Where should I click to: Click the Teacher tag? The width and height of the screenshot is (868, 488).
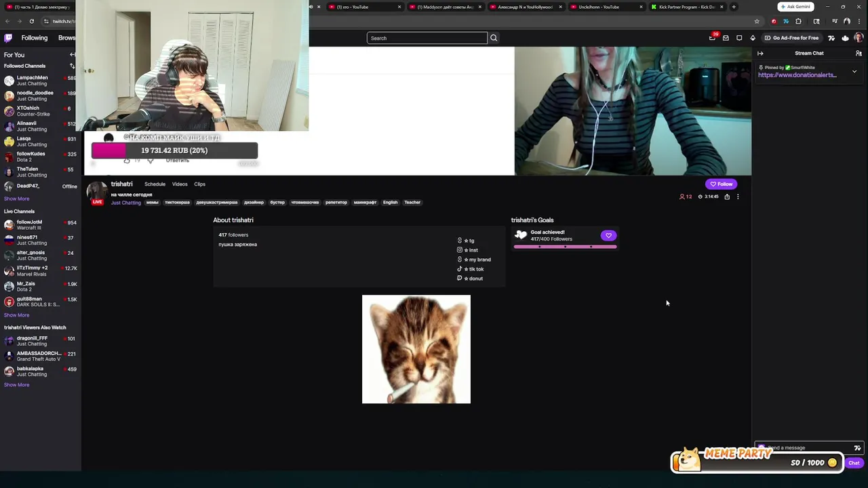click(x=412, y=203)
